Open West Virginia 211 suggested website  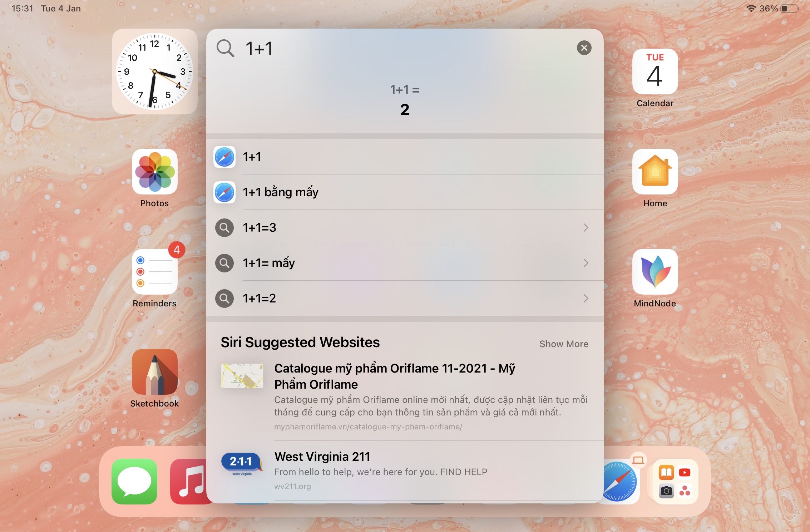(405, 470)
